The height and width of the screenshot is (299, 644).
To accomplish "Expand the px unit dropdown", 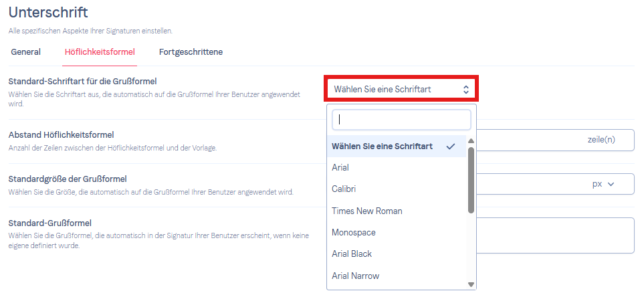I will (x=603, y=185).
